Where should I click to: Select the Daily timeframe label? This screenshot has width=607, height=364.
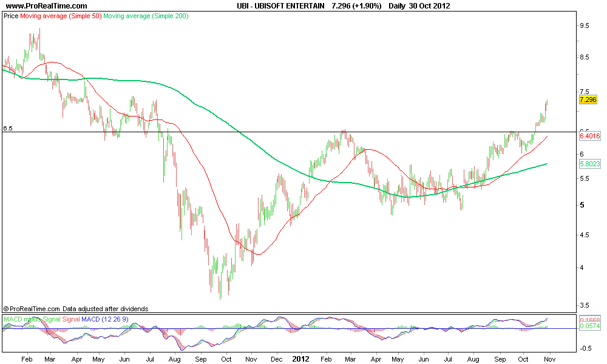(x=397, y=6)
